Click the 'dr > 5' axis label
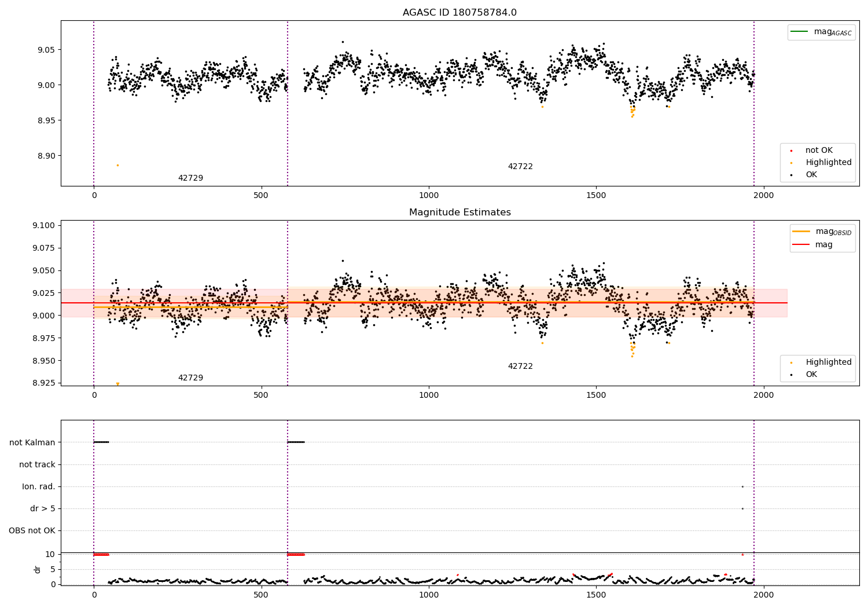The image size is (868, 608). 43,509
